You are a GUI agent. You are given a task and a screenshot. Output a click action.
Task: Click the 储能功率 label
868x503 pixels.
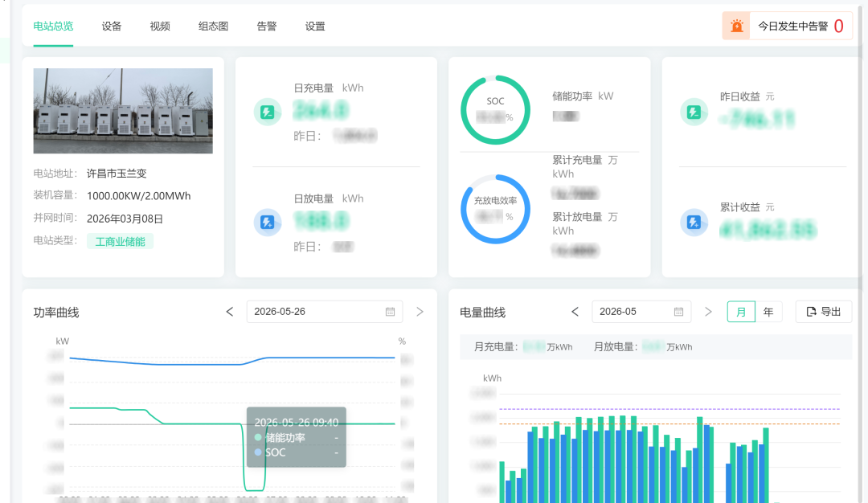point(572,96)
